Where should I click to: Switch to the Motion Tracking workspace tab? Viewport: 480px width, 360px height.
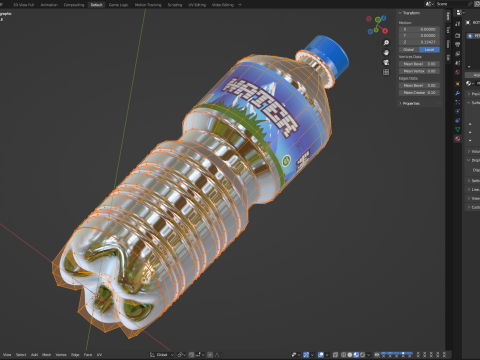click(x=148, y=5)
